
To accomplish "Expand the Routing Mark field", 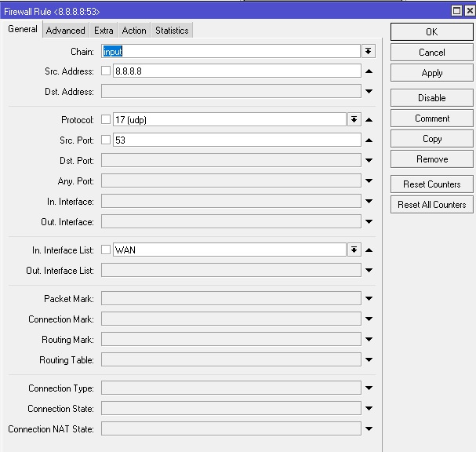I will click(369, 339).
